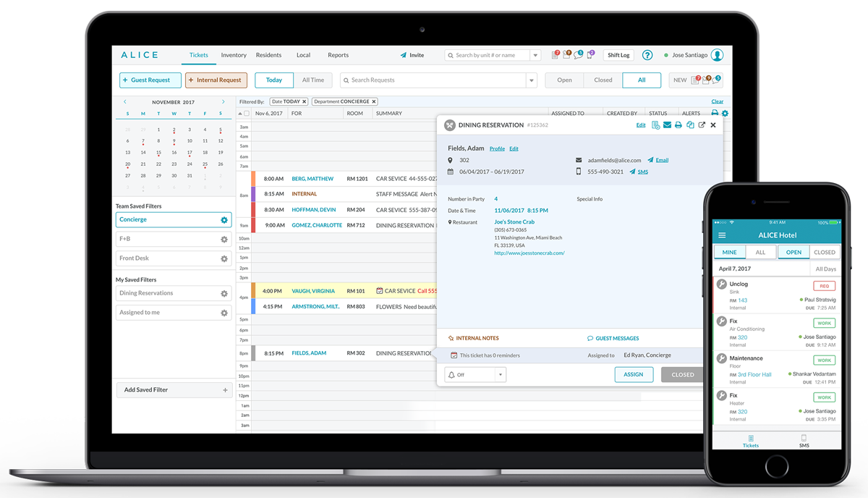The width and height of the screenshot is (868, 498).
Task: Open settings gear for Concierge filter
Action: click(x=224, y=220)
